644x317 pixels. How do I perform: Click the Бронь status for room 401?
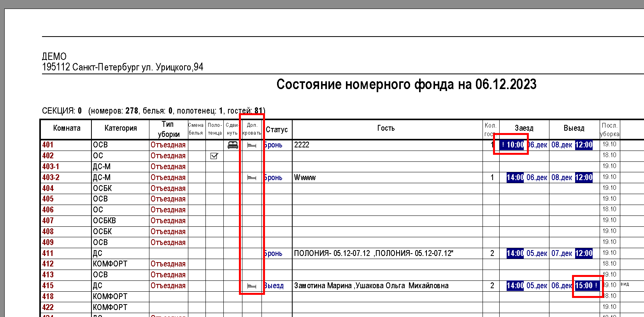(274, 145)
